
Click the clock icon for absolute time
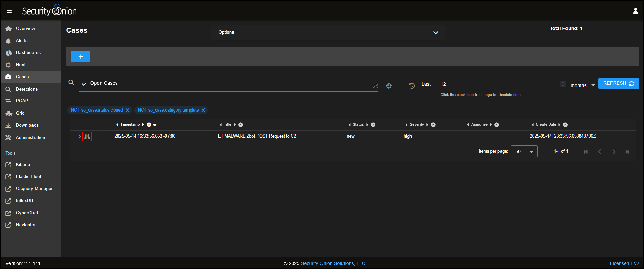(412, 85)
